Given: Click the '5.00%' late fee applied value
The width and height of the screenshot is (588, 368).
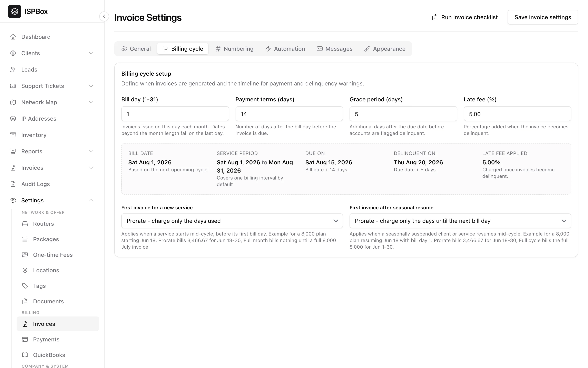Looking at the screenshot, I should [x=491, y=162].
